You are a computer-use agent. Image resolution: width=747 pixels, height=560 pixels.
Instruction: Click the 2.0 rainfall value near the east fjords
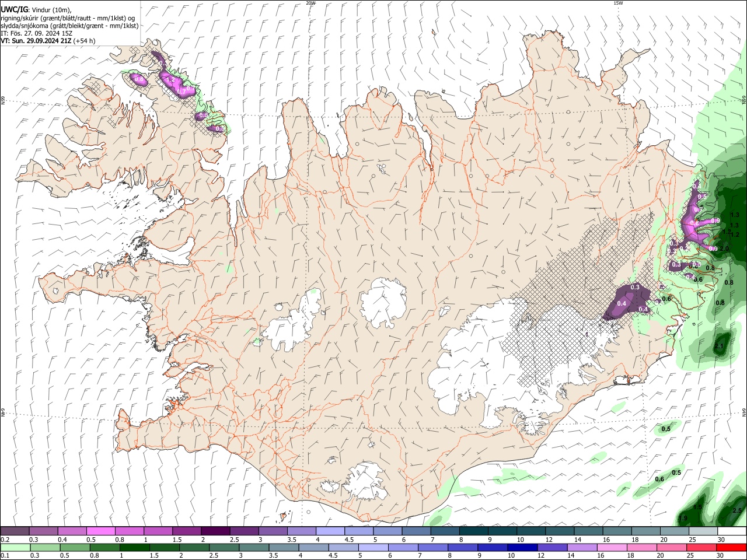tap(725, 249)
